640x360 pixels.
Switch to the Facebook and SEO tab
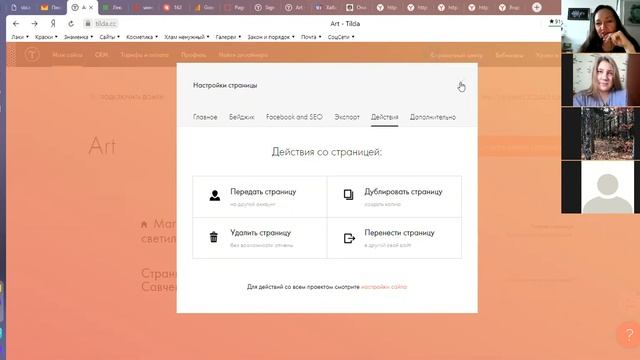coord(294,117)
